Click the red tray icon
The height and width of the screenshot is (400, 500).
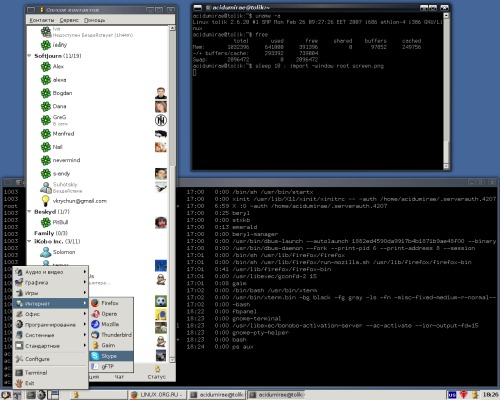[x=464, y=395]
